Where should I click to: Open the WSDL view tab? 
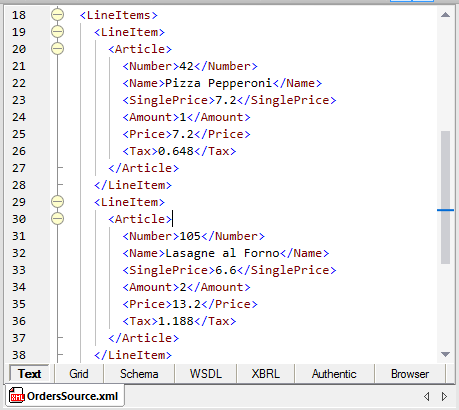click(206, 374)
